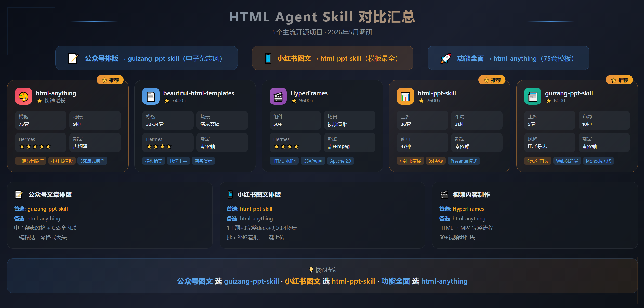Select the WebGL背景 tag
The image size is (644, 308).
[567, 161]
